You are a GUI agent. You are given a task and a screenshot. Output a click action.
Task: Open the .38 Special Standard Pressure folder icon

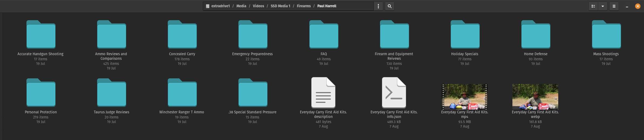pos(253,93)
